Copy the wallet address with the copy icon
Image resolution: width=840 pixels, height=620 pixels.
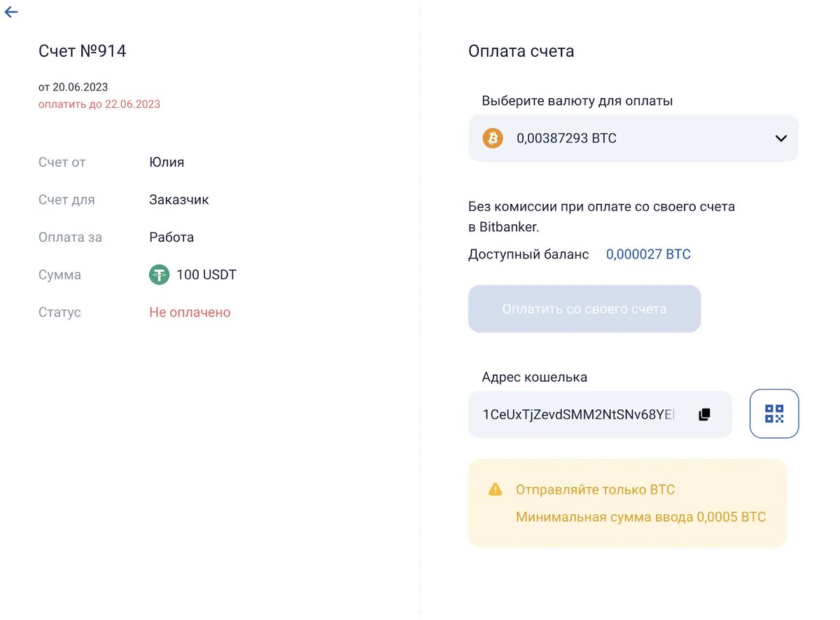pos(704,415)
